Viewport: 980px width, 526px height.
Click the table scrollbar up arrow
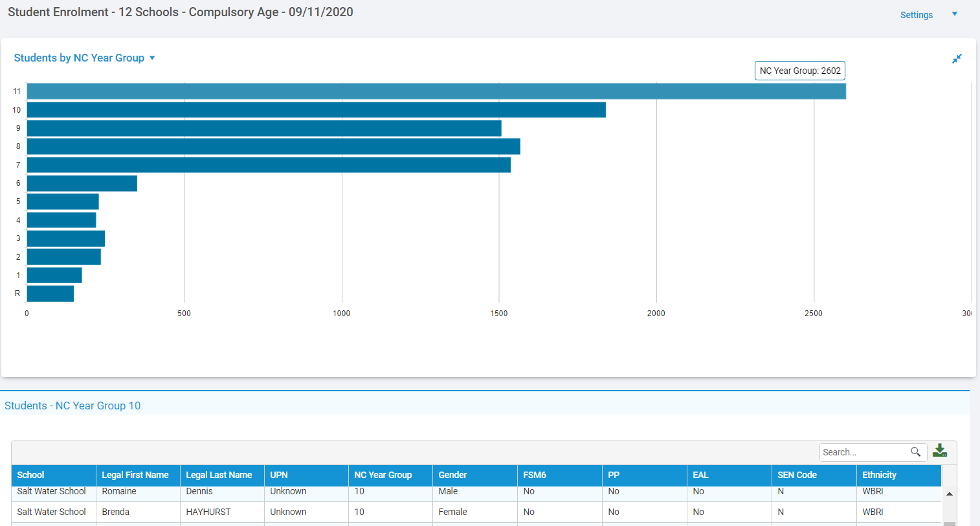pyautogui.click(x=949, y=494)
